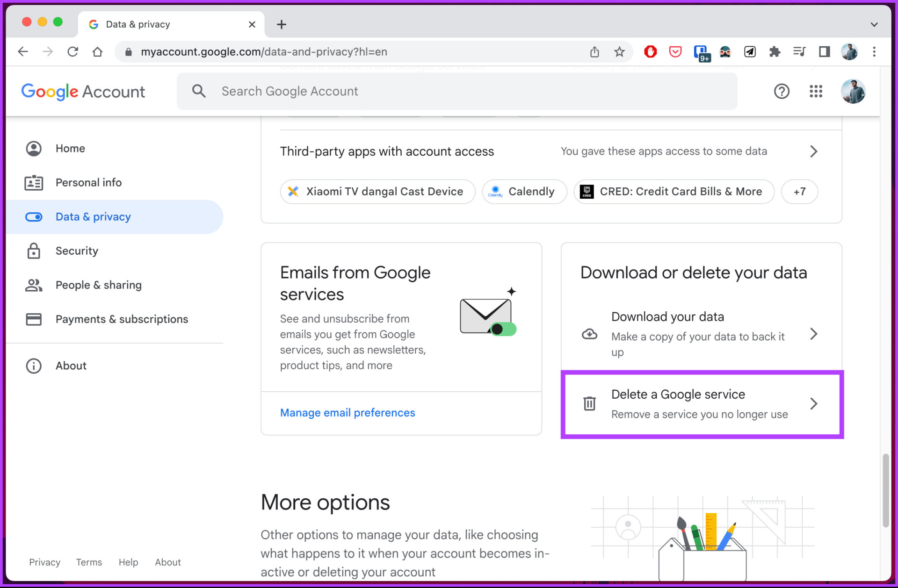Bookmark this page with the star icon

[x=619, y=51]
